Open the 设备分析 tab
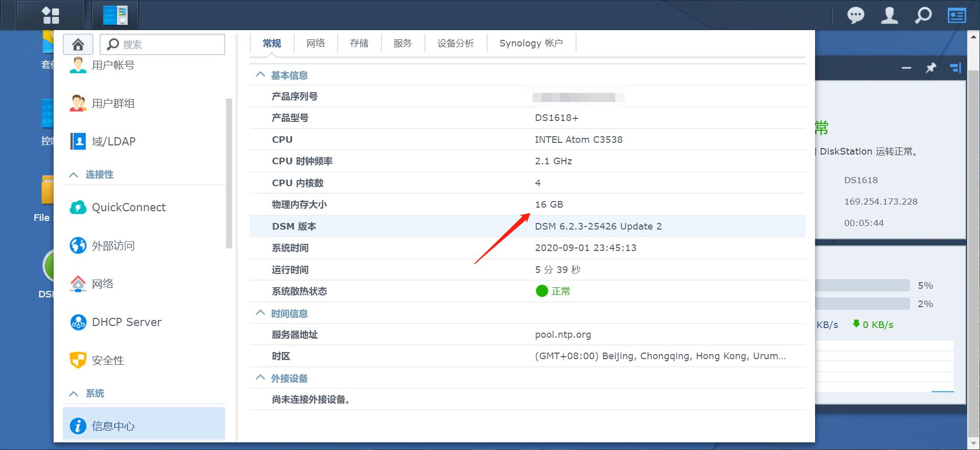Image resolution: width=980 pixels, height=450 pixels. click(x=456, y=43)
